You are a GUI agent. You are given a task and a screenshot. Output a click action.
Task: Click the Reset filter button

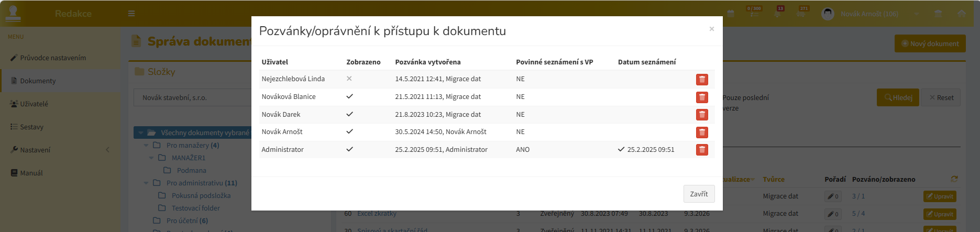(x=941, y=97)
